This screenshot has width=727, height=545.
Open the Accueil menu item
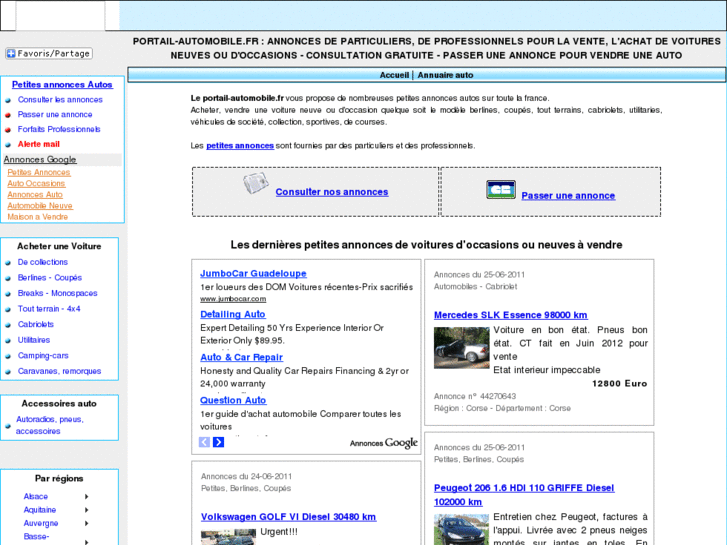(x=394, y=75)
